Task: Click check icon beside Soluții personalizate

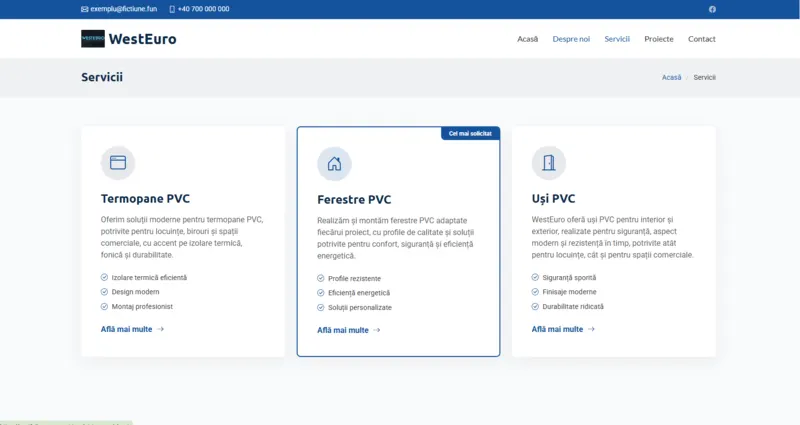Action: (x=320, y=308)
